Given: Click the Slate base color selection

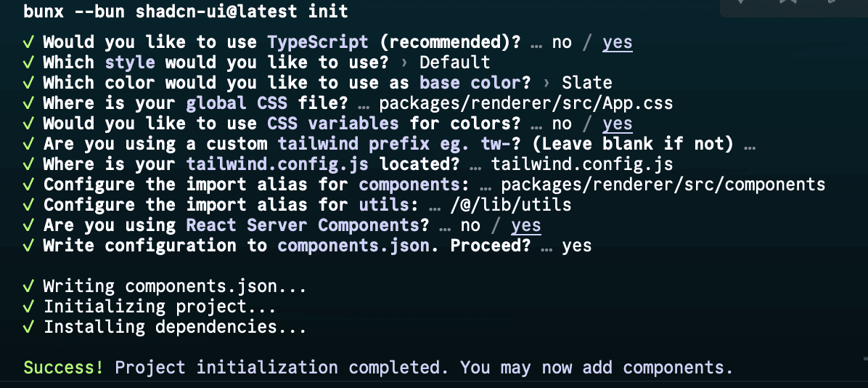Looking at the screenshot, I should pos(587,83).
